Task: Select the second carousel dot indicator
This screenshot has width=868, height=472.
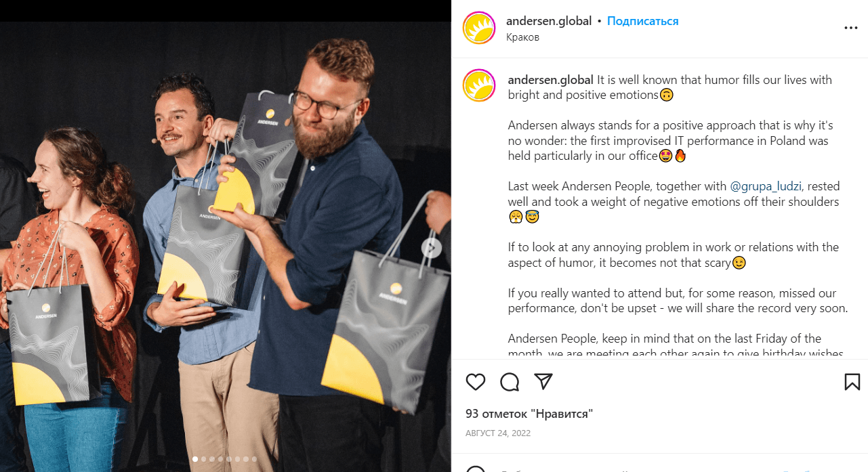Action: point(204,459)
